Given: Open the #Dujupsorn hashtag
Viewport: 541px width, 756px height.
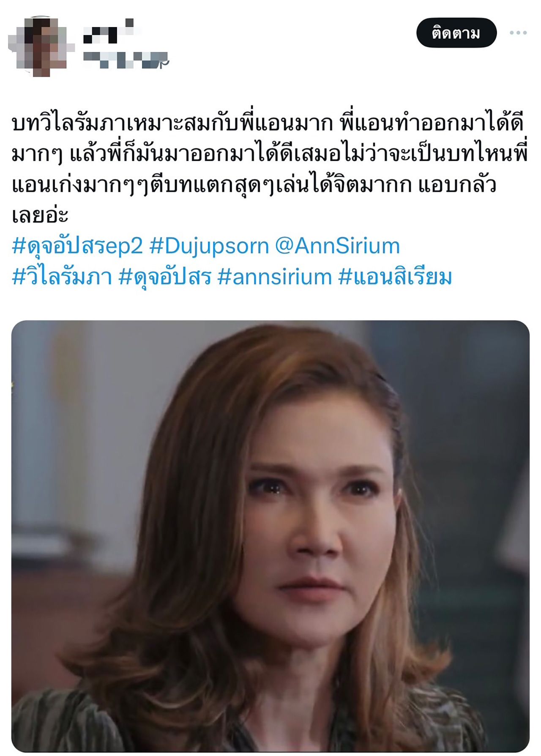Looking at the screenshot, I should tap(209, 246).
